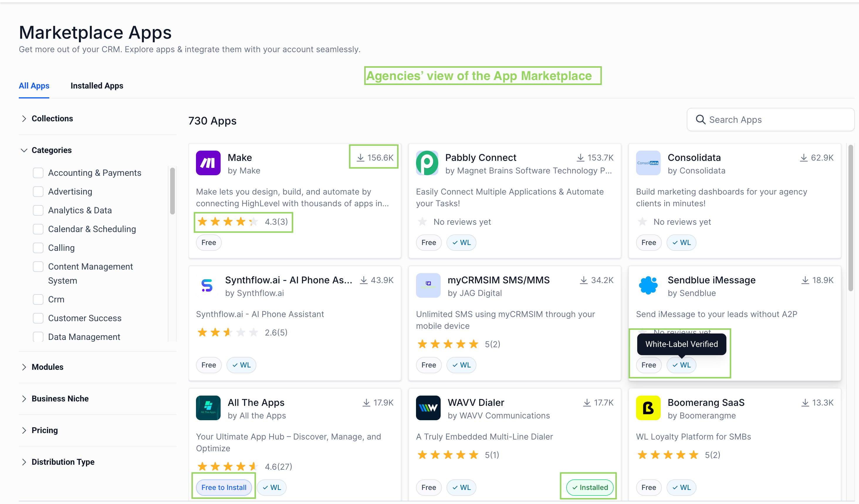Click the Boomerang SaaS yellow B icon
The image size is (859, 504).
pos(648,408)
